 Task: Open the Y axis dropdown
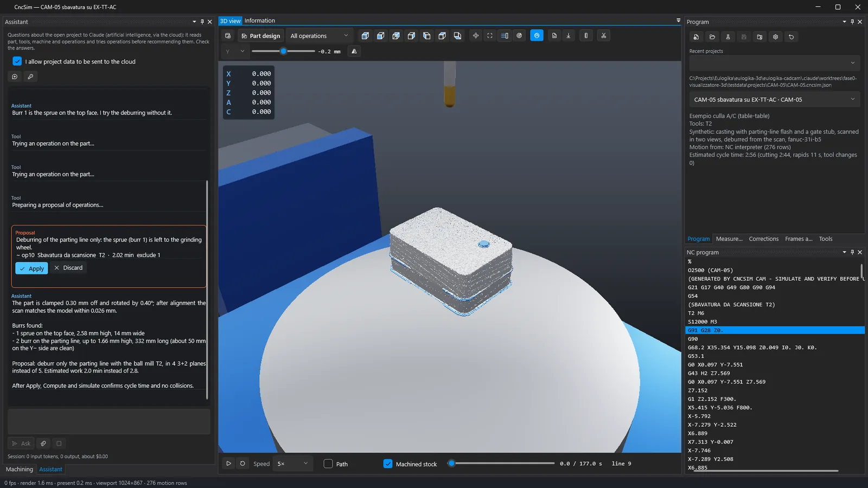pyautogui.click(x=234, y=51)
